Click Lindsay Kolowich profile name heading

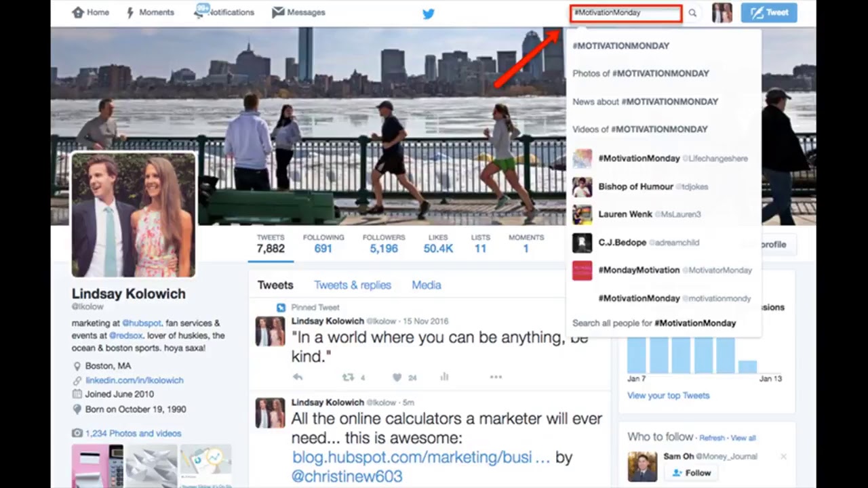point(129,294)
